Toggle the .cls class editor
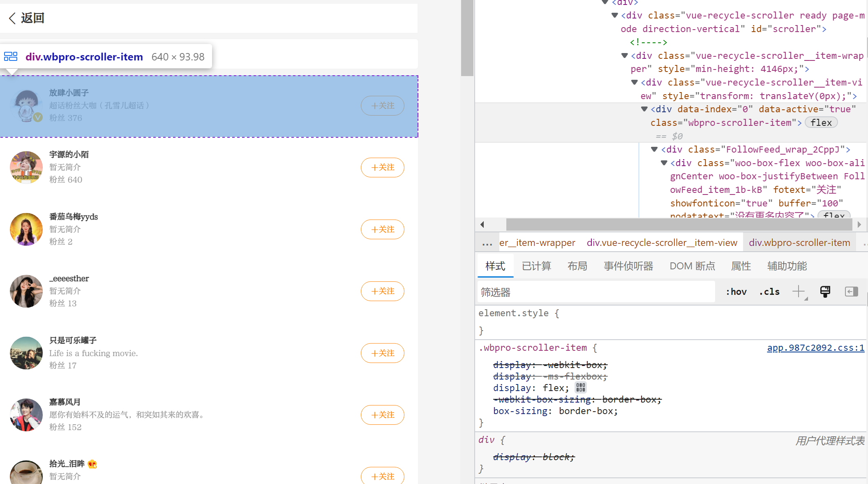Viewport: 868px width, 484px height. coord(769,292)
